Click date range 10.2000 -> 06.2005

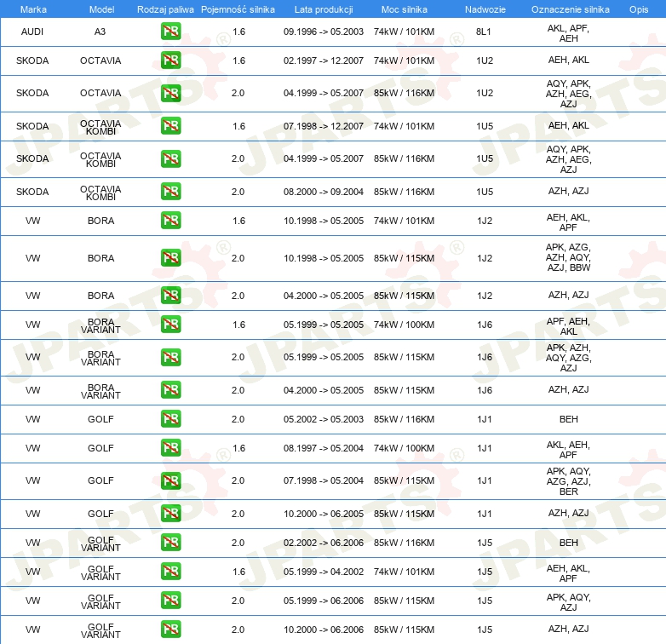[324, 514]
